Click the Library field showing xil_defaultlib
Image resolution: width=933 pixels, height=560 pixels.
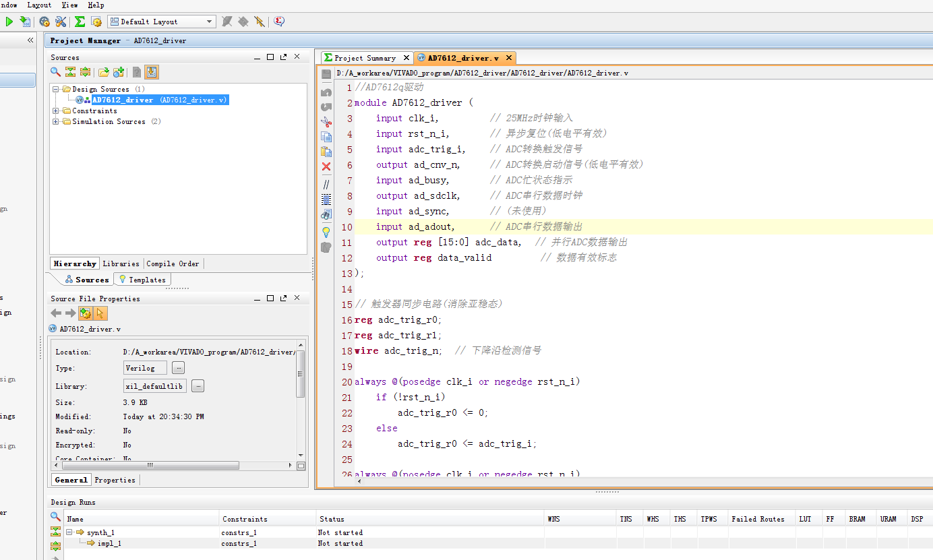[x=155, y=386]
